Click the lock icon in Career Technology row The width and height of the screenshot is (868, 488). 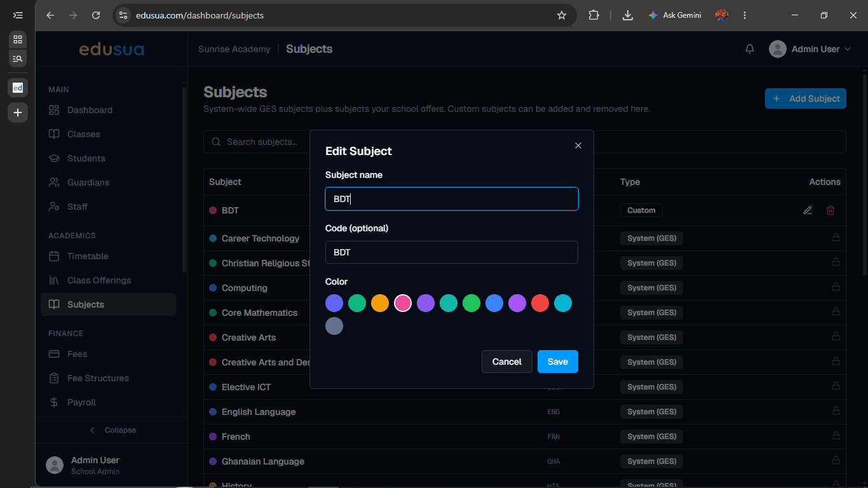(x=836, y=238)
